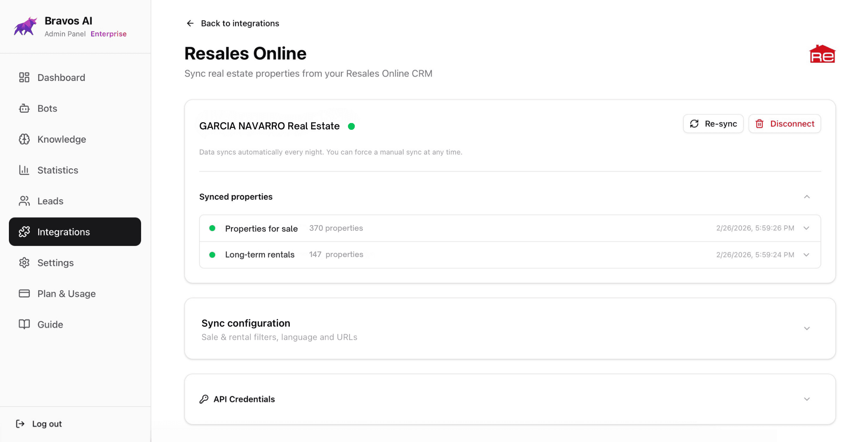Click the Plan & Usage card icon

tap(24, 293)
